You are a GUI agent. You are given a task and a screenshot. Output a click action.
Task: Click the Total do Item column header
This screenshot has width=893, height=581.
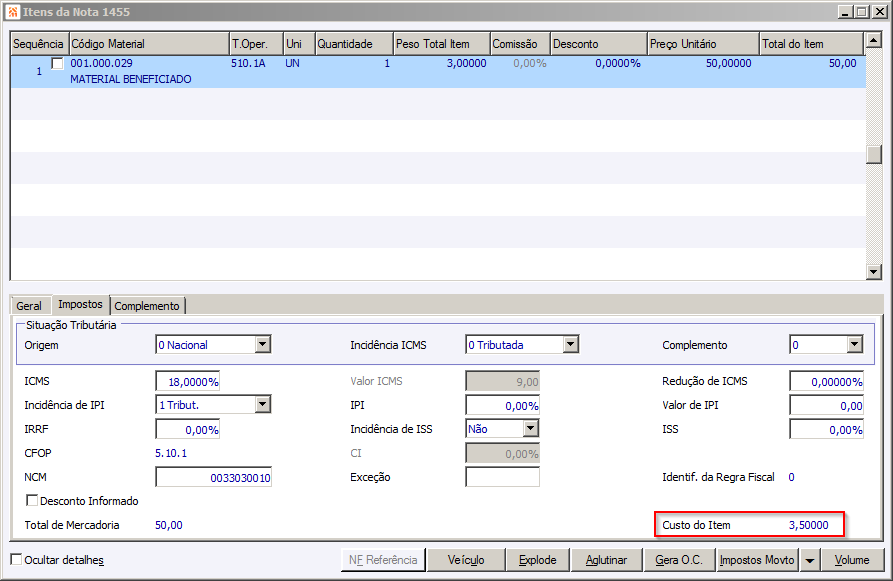[812, 44]
